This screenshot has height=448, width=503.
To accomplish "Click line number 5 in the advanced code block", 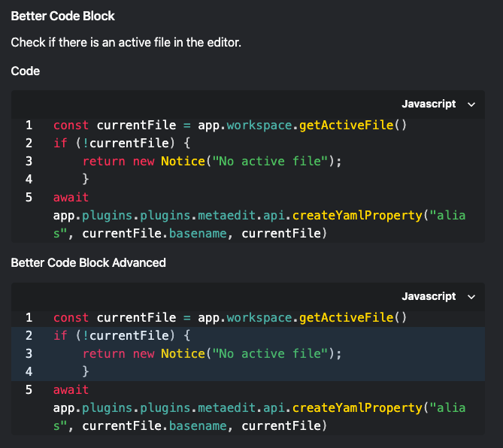I will click(29, 390).
